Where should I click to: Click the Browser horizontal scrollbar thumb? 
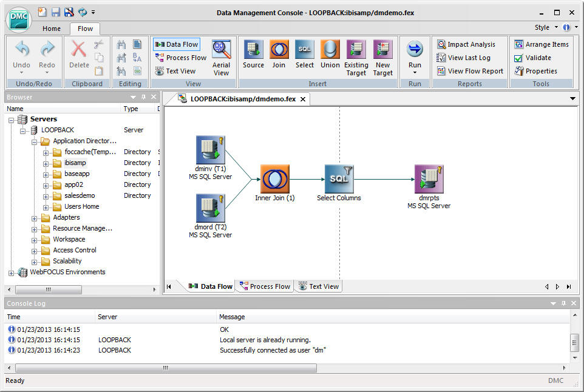(49, 289)
